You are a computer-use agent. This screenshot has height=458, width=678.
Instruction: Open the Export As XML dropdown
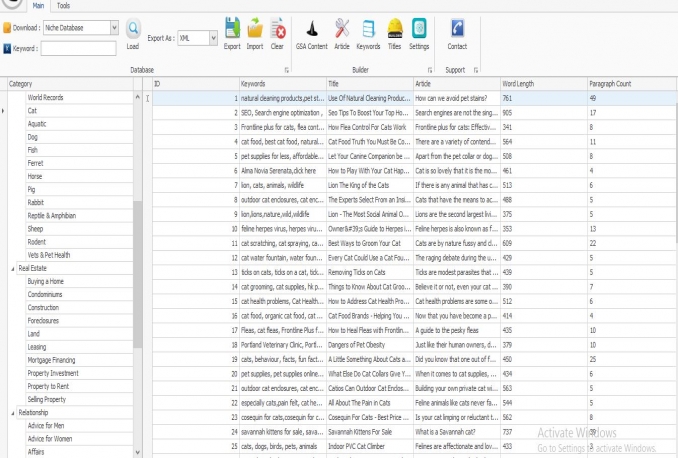[212, 38]
